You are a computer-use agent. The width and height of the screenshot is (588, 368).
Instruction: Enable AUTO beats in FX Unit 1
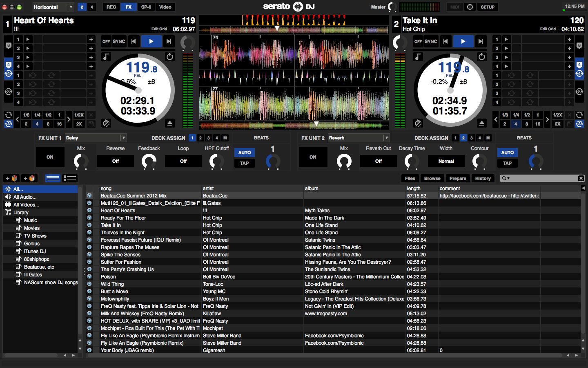(245, 153)
